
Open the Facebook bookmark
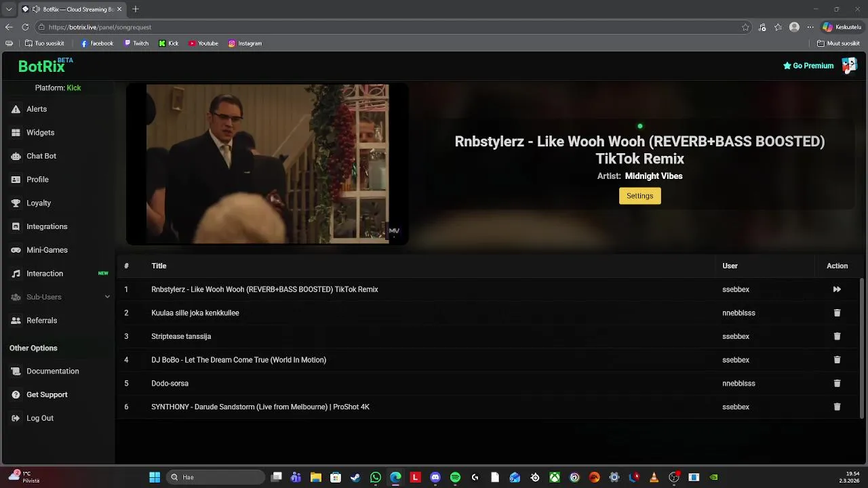tap(97, 43)
